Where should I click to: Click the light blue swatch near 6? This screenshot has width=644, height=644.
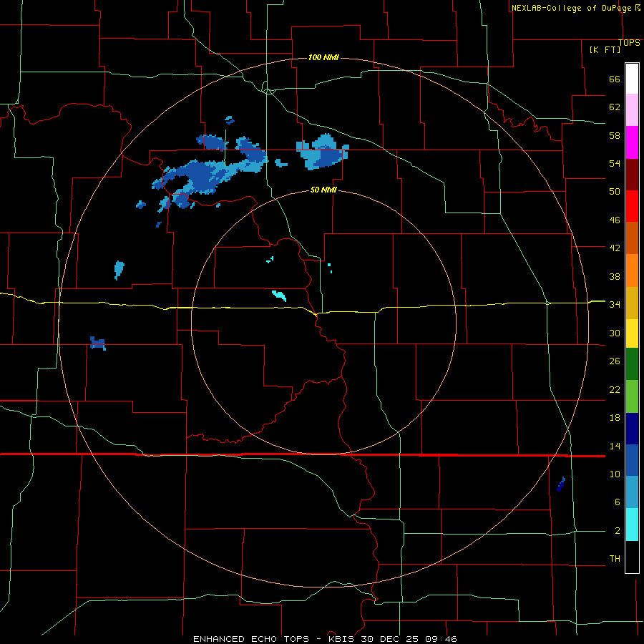[632, 492]
